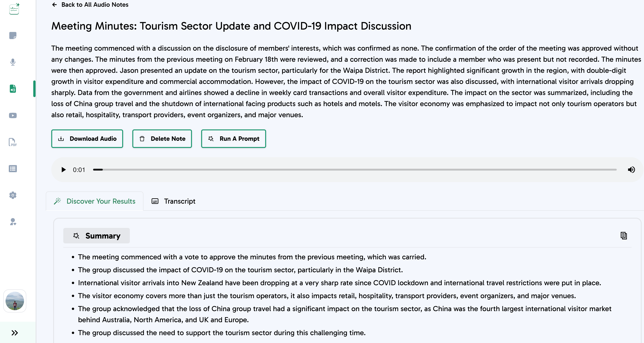Click the Run A Prompt button
The width and height of the screenshot is (644, 343).
coord(234,139)
